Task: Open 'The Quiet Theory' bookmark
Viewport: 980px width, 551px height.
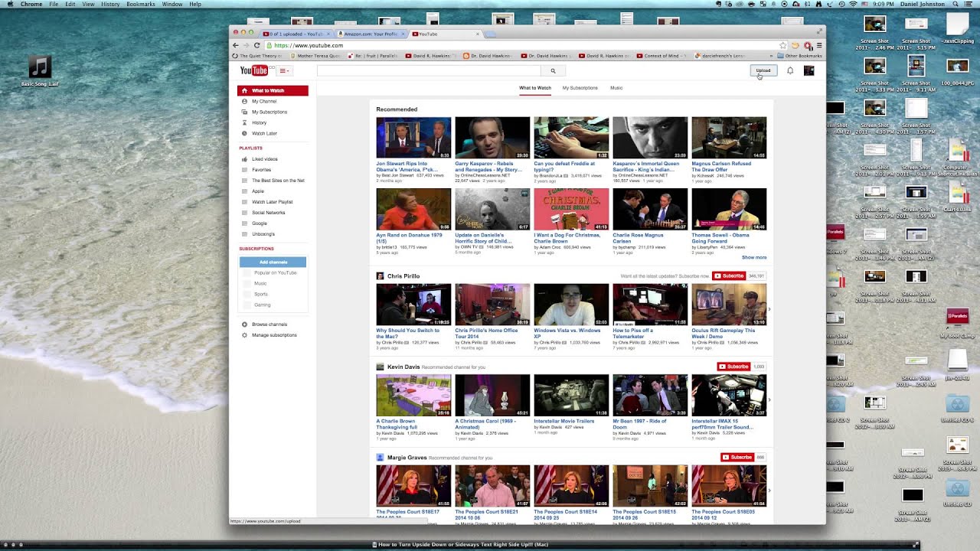Action: pos(258,56)
